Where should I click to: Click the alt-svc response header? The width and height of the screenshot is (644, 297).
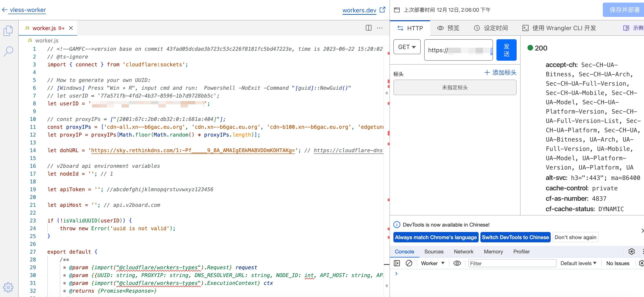593,178
